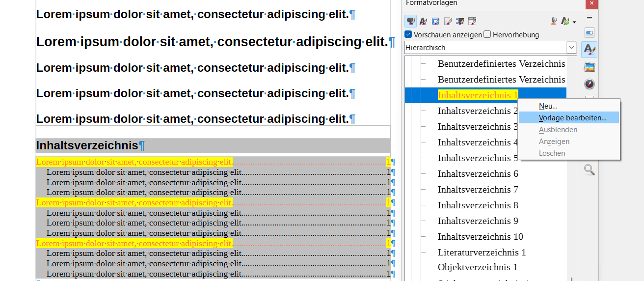Switch to List Styles icon
644x281 pixels.
coord(460,21)
